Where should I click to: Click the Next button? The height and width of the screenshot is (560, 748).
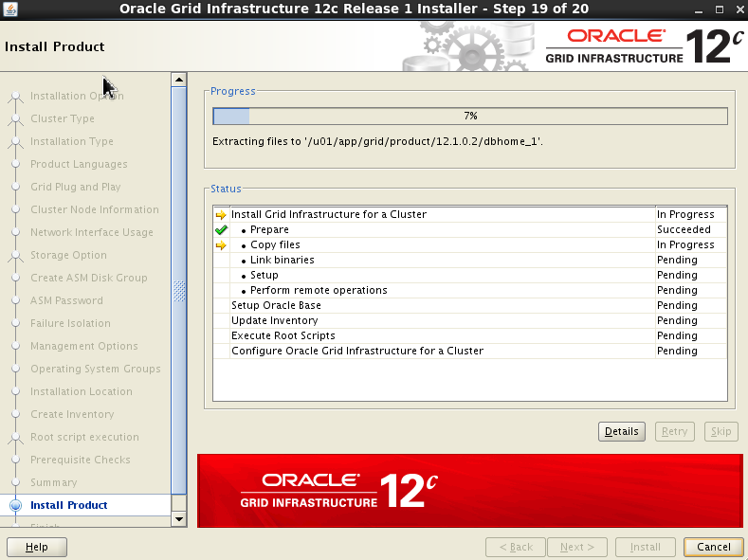click(x=577, y=547)
